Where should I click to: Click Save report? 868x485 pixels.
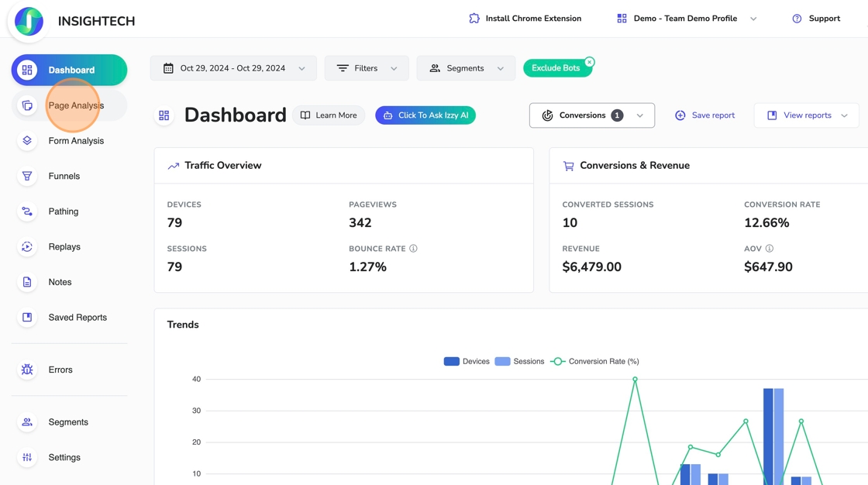[704, 115]
